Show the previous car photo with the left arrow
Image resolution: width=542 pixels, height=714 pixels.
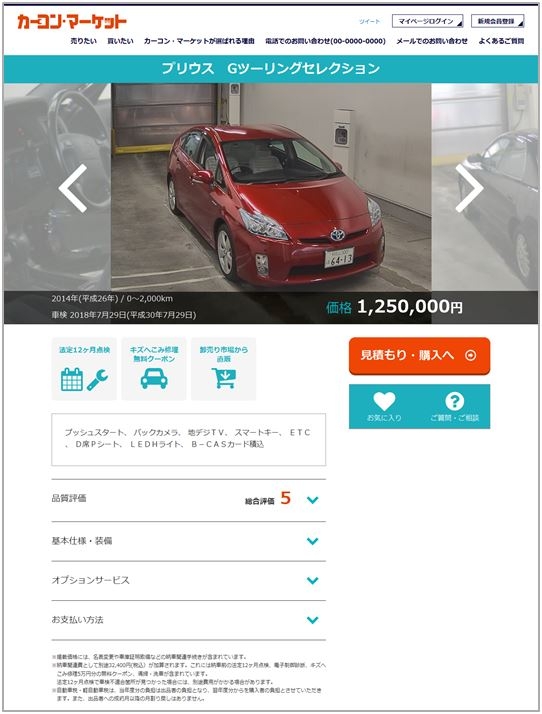[73, 188]
